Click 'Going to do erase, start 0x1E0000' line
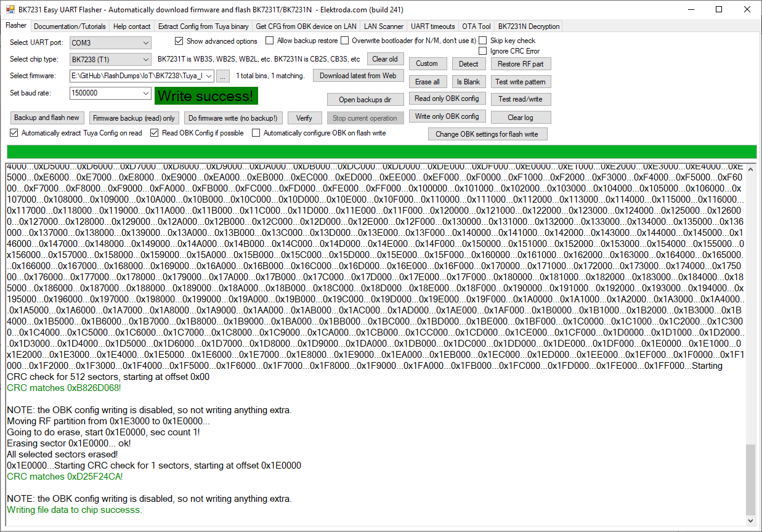This screenshot has height=532, width=762. tap(103, 432)
